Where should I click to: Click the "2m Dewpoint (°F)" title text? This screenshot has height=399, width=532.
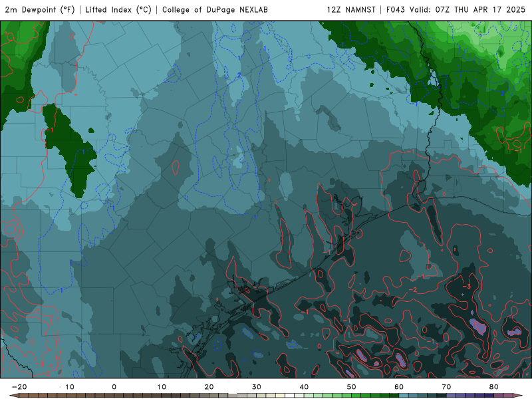click(40, 10)
